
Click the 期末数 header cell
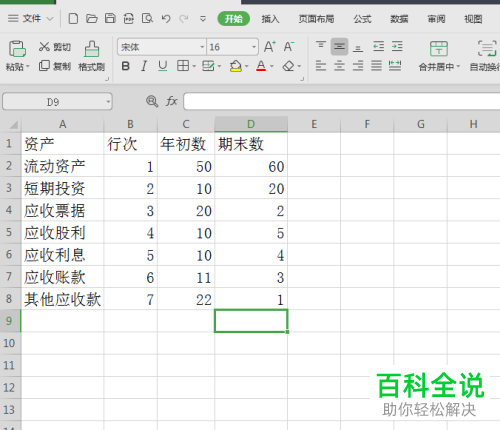[x=251, y=144]
